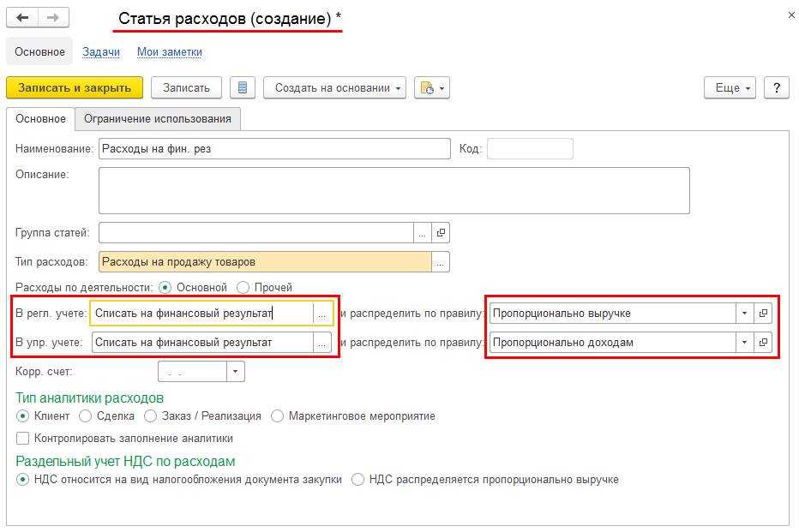
Task: Go forward with the right arrow button
Action: pyautogui.click(x=53, y=18)
